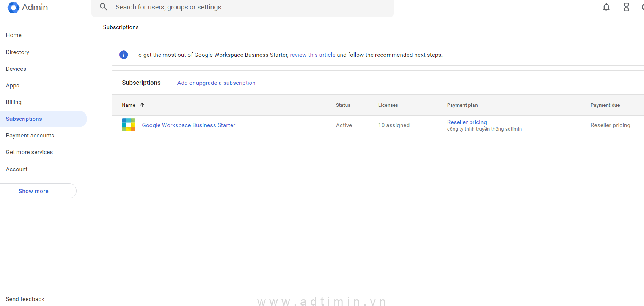Open the Reseller pricing payment plan link

467,122
